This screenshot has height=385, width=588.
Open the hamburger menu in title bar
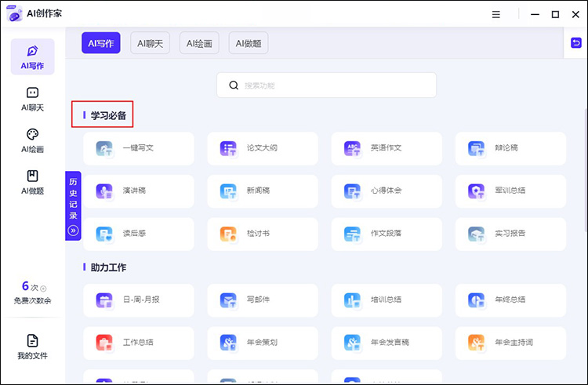495,14
